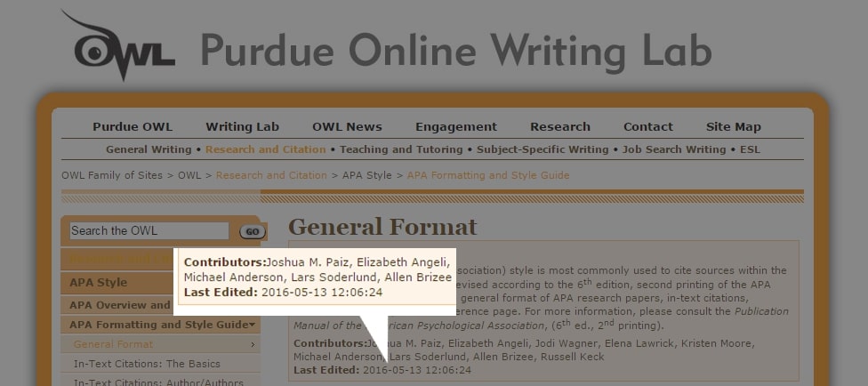Select the Research menu item
Screen dimensions: 868x386
[560, 127]
